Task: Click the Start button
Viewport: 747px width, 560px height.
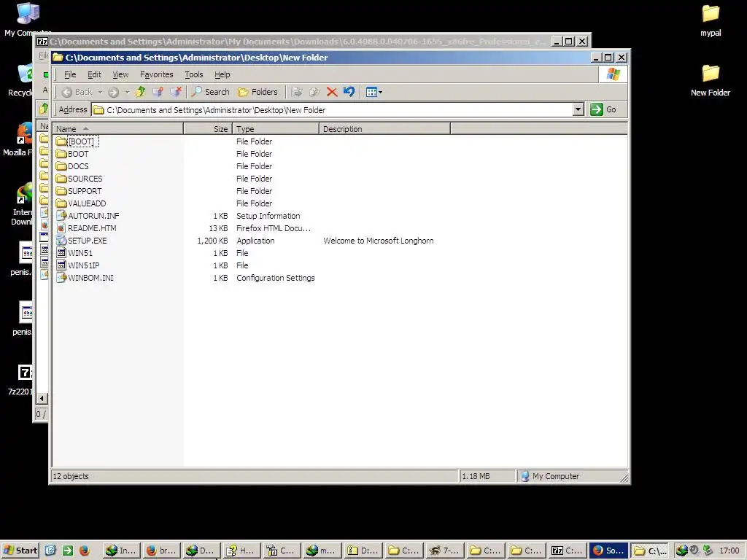Action: [20, 551]
